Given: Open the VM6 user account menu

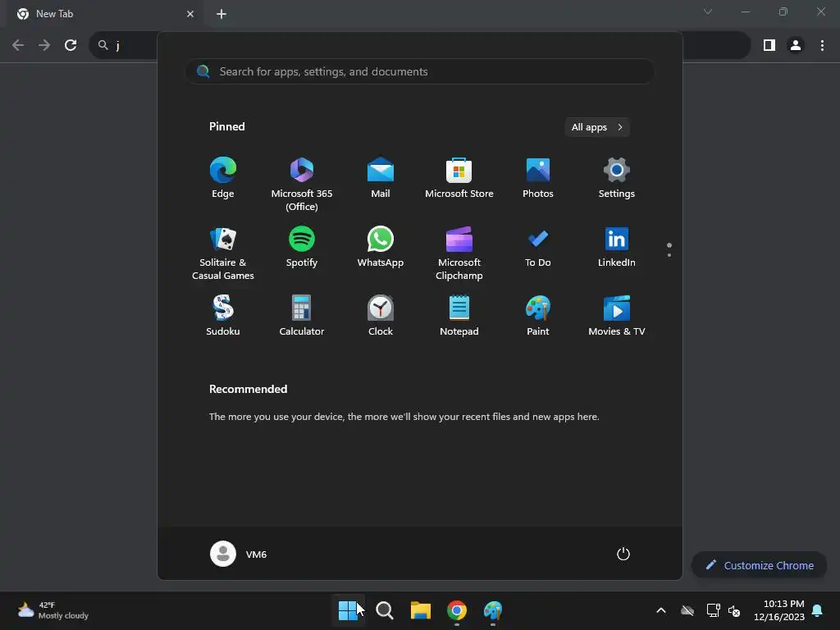Looking at the screenshot, I should 239,554.
